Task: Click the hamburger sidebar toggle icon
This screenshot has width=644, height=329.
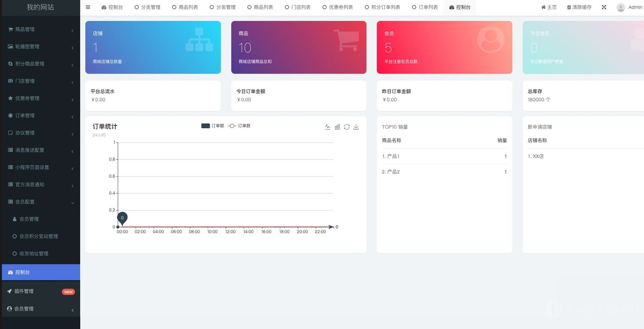Action: [88, 7]
